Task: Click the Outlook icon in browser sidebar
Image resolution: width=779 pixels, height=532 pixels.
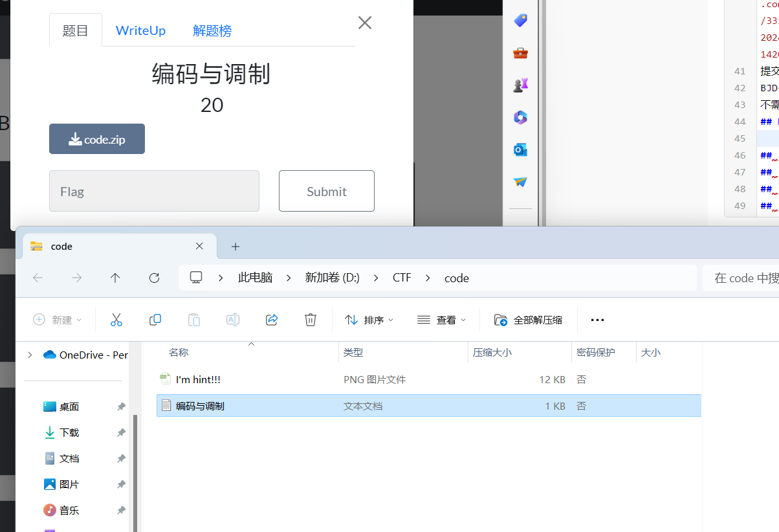Action: (520, 150)
